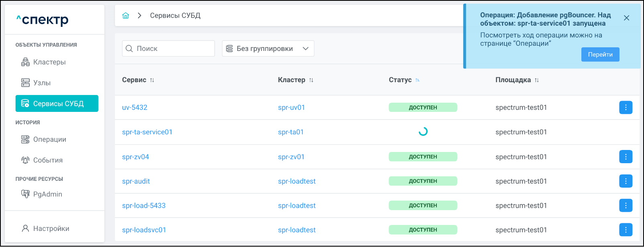Open three-dot menu for spr-audit service
The width and height of the screenshot is (644, 247).
[626, 181]
